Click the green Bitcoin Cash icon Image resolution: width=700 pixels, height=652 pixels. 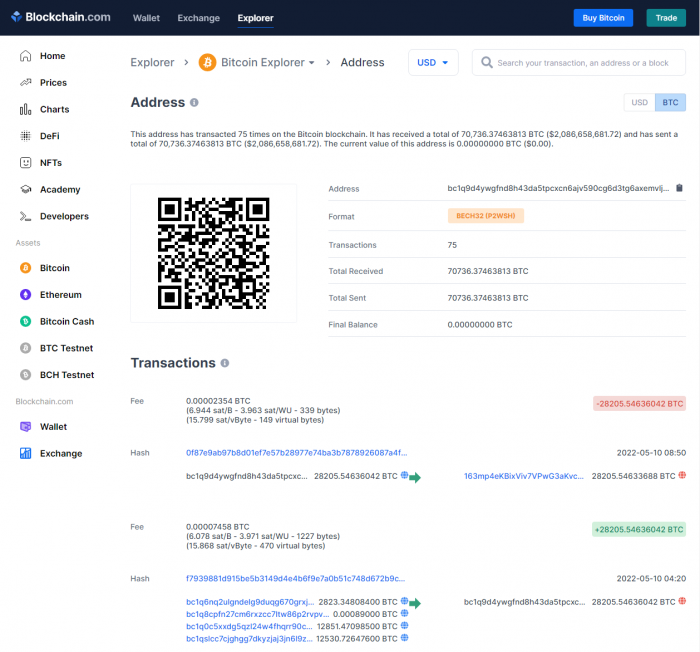25,321
